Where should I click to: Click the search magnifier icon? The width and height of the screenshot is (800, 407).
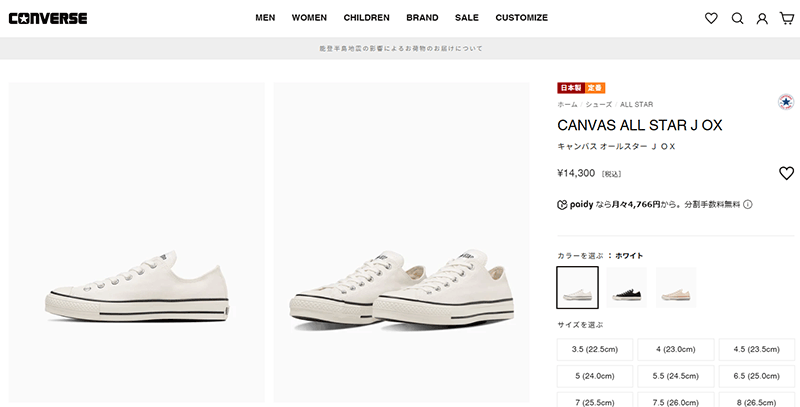point(737,18)
